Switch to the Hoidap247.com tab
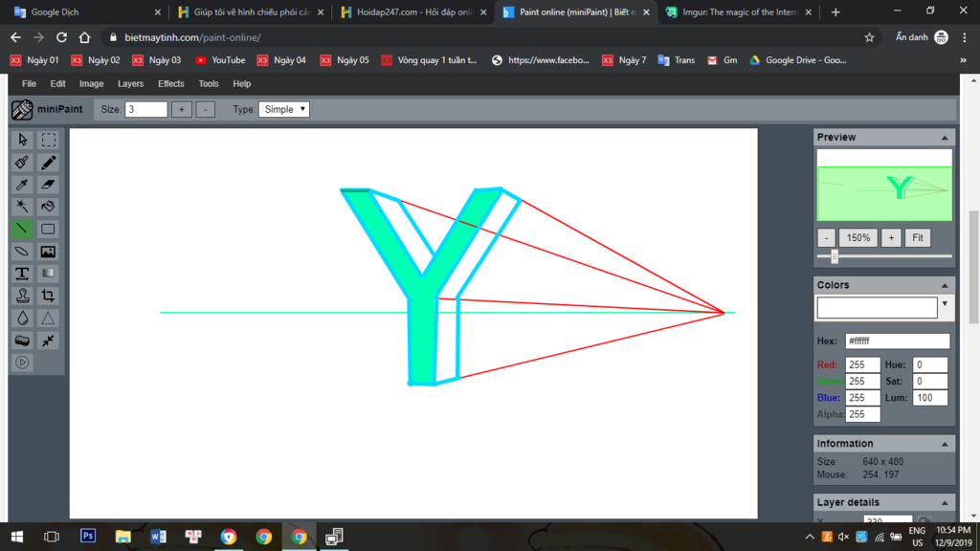This screenshot has width=980, height=551. [412, 11]
